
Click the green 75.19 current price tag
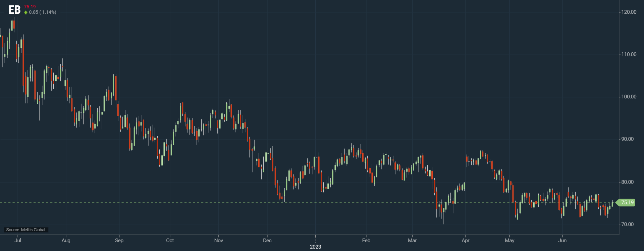[x=626, y=202]
